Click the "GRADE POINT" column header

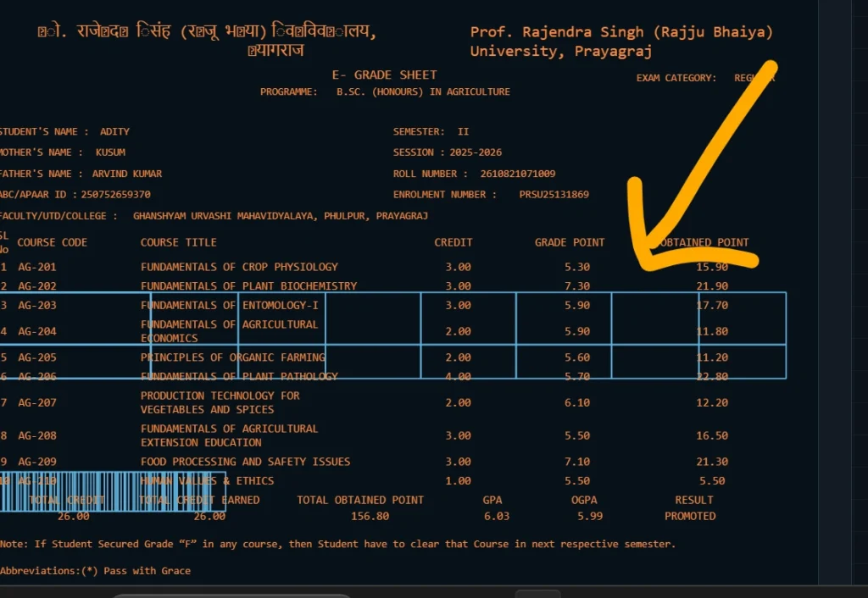click(569, 242)
